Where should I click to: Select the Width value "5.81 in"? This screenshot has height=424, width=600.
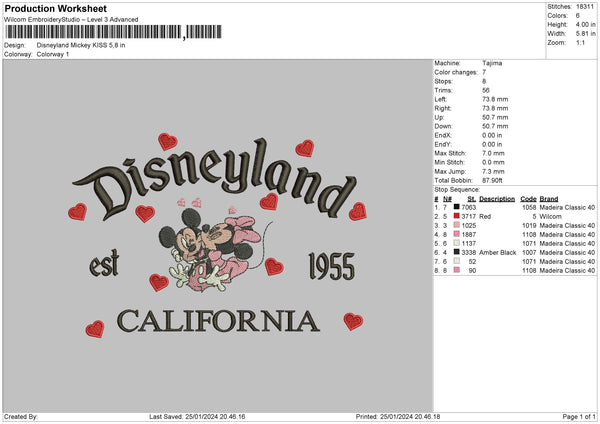click(586, 34)
